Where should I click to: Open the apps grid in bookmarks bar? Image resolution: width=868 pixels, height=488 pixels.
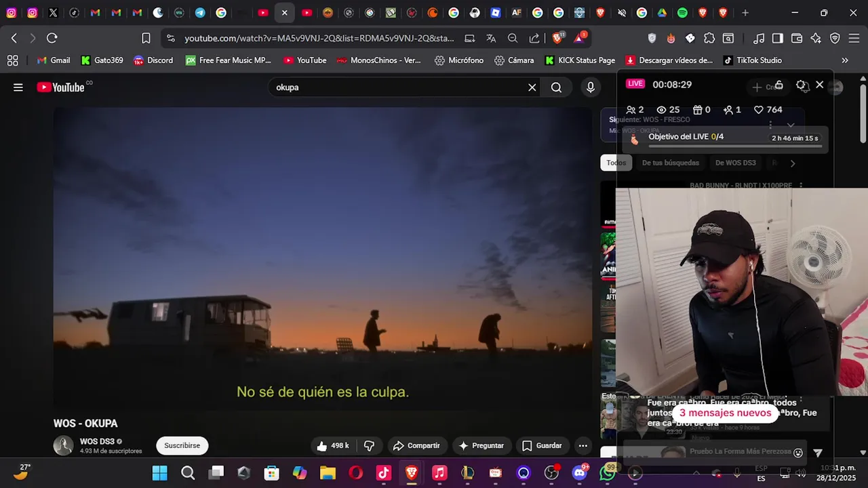click(x=13, y=60)
